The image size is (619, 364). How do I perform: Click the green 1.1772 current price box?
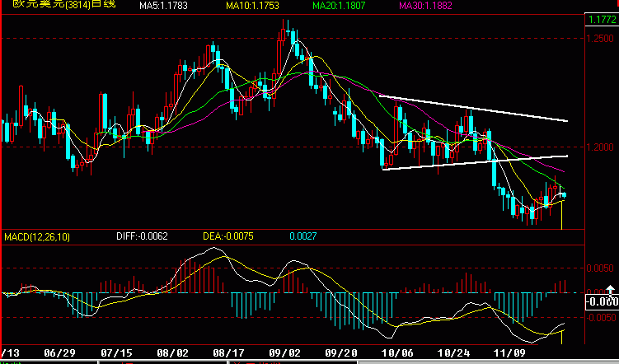[602, 19]
